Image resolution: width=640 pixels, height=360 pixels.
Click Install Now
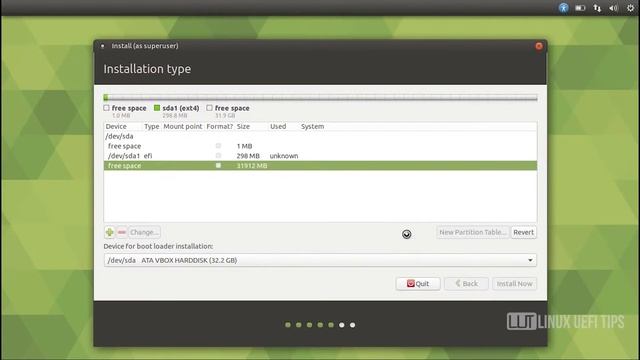(514, 284)
